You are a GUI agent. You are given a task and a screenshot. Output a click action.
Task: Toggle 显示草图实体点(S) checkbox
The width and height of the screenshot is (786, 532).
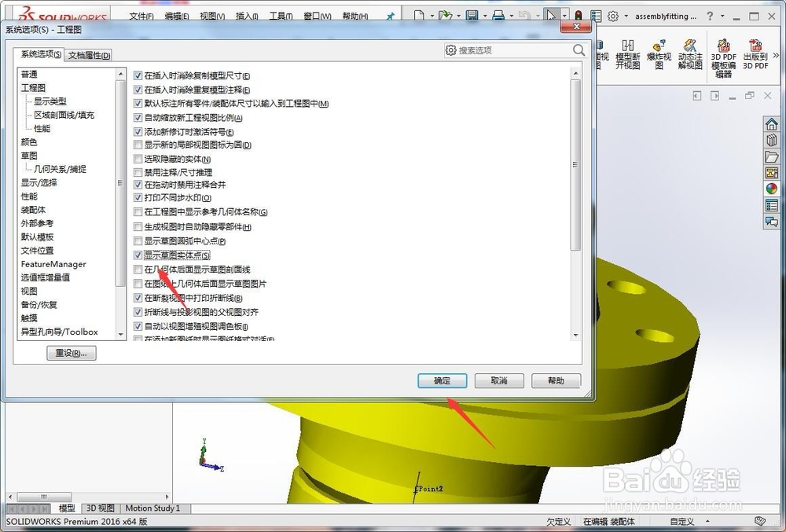click(138, 255)
